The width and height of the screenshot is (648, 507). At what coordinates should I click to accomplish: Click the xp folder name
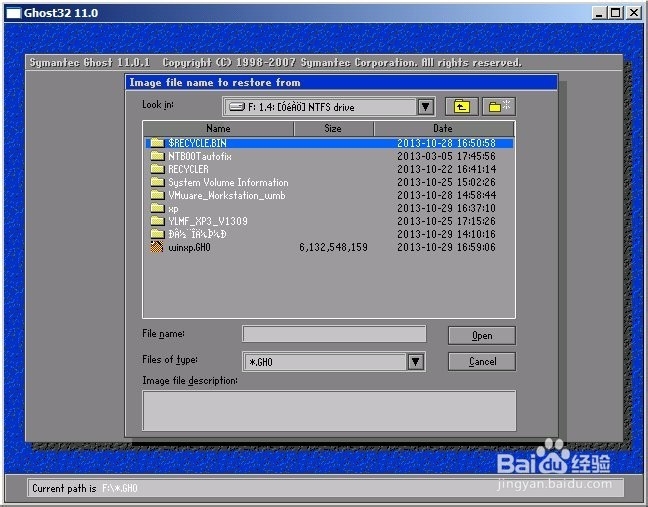pos(173,208)
